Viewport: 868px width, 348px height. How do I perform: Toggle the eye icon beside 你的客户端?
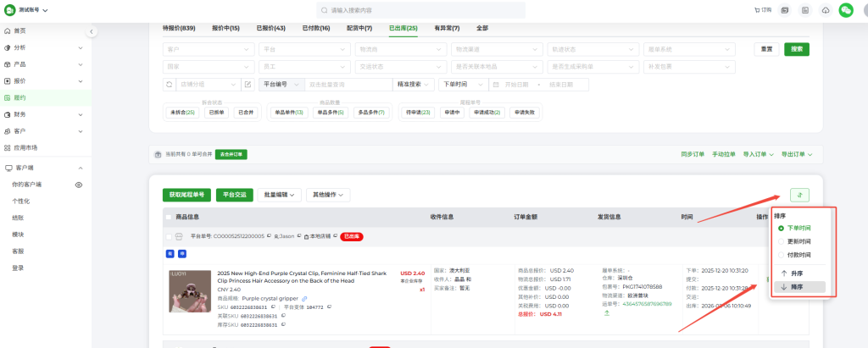(x=78, y=184)
